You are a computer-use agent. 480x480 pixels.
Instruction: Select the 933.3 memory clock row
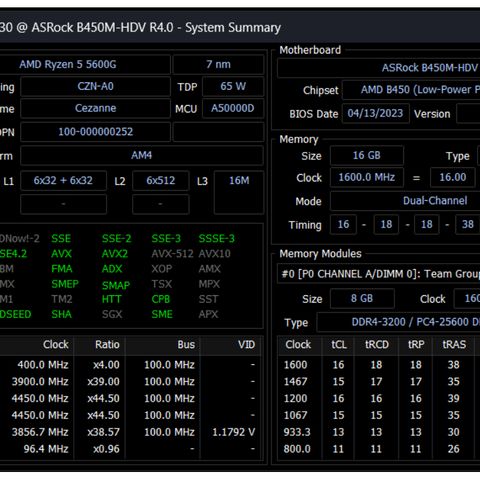click(x=379, y=432)
